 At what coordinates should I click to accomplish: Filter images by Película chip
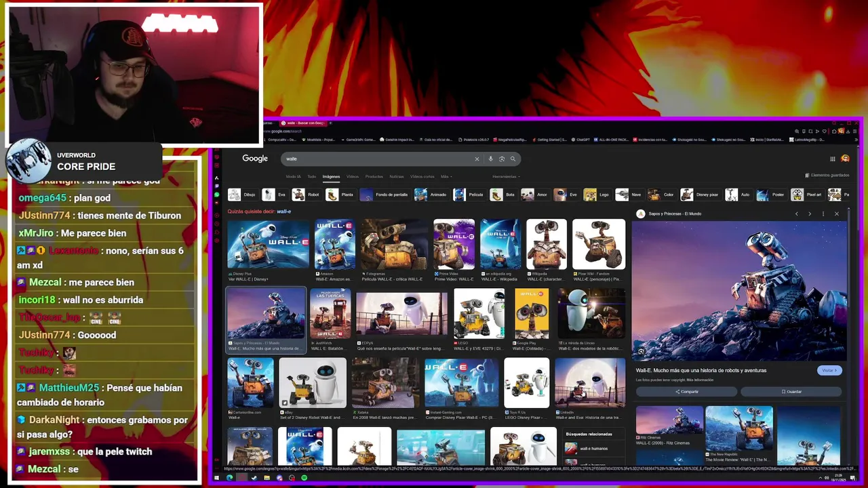tap(469, 195)
